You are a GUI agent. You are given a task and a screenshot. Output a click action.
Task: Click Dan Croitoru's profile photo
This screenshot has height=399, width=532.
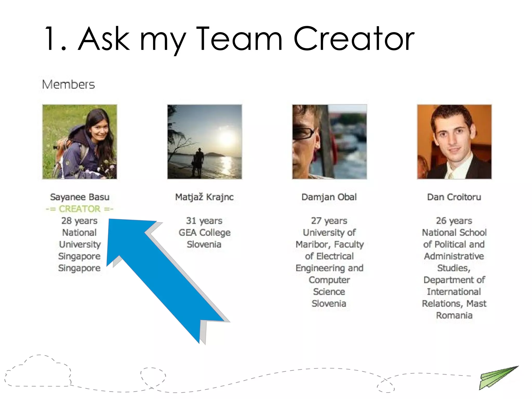[454, 142]
